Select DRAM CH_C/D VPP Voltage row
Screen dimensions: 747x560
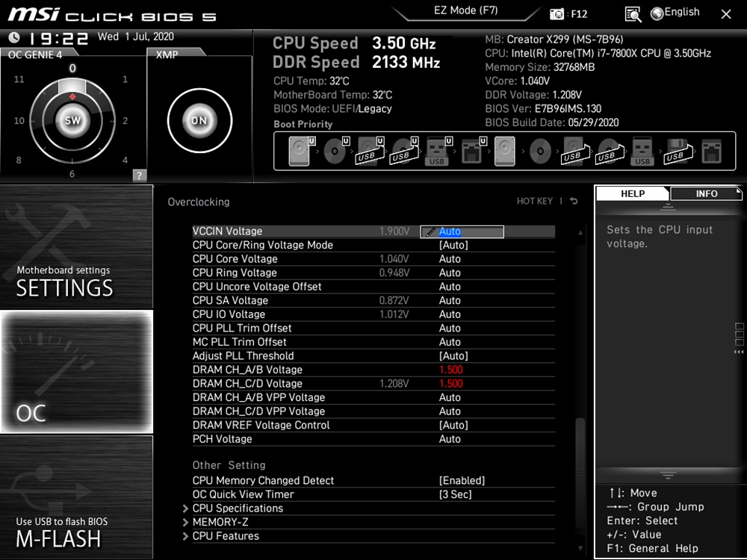pyautogui.click(x=373, y=411)
